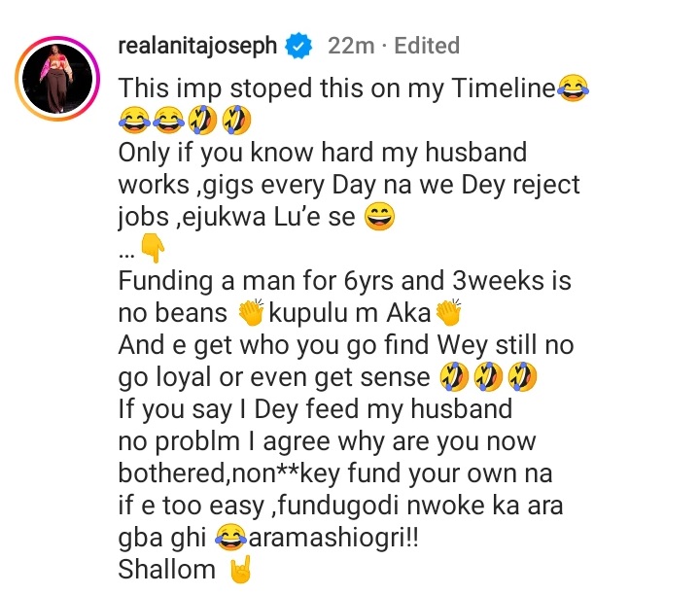Click the pointing-down hand emoji
Viewport: 700px width, 595px height.
pyautogui.click(x=153, y=249)
